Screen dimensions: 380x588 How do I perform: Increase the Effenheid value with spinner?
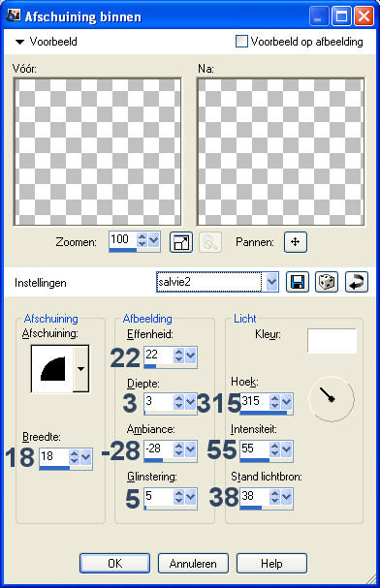pos(179,352)
